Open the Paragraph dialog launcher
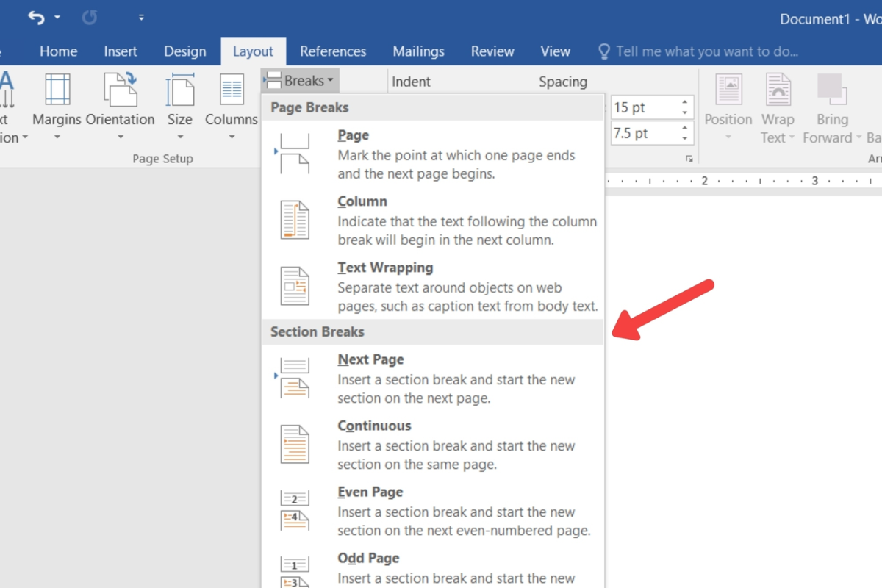Image resolution: width=882 pixels, height=588 pixels. (x=689, y=159)
